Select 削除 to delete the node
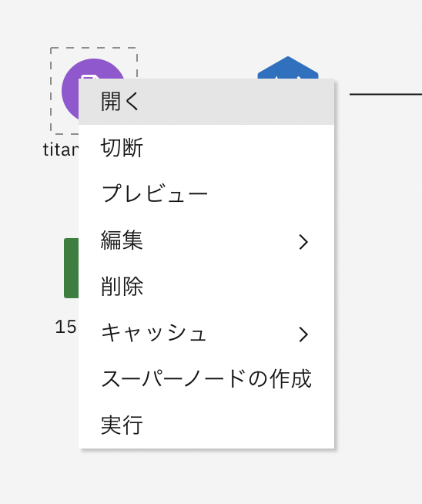 pyautogui.click(x=122, y=286)
